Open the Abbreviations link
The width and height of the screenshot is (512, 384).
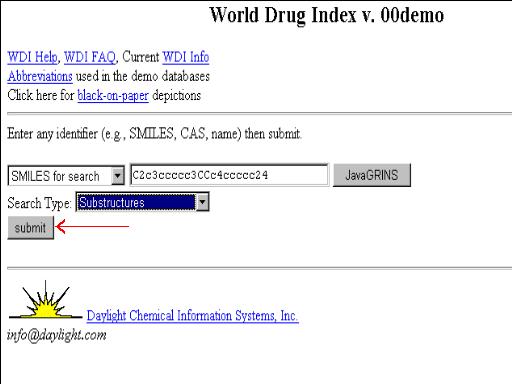40,76
